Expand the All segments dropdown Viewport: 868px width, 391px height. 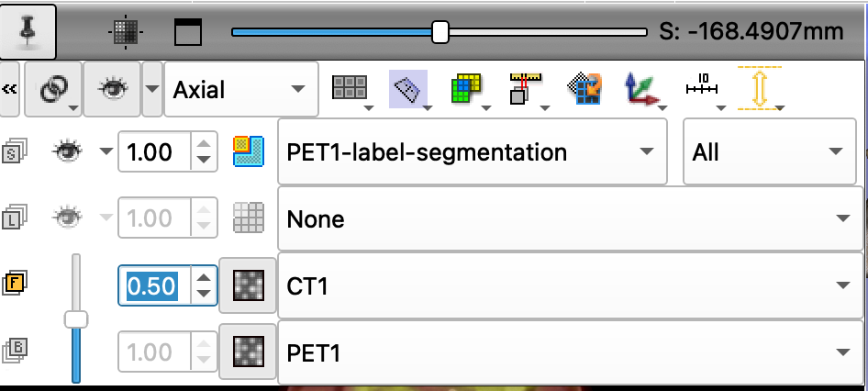pyautogui.click(x=770, y=151)
